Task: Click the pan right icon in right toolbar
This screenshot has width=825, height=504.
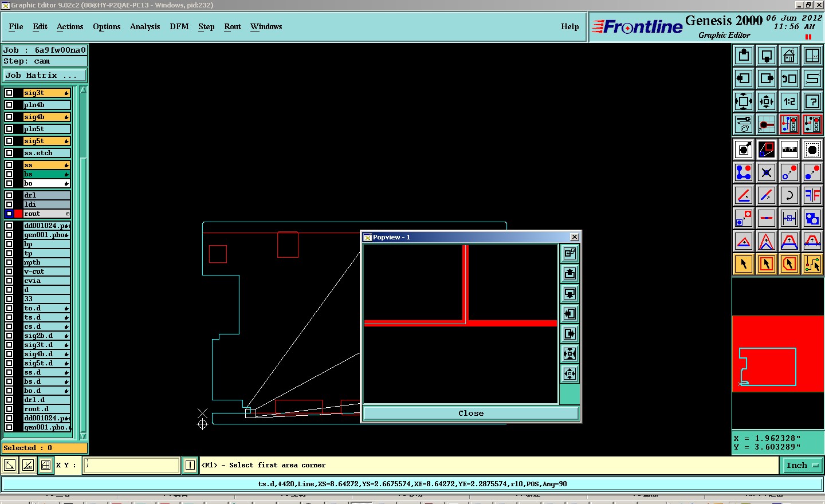Action: pyautogui.click(x=767, y=78)
